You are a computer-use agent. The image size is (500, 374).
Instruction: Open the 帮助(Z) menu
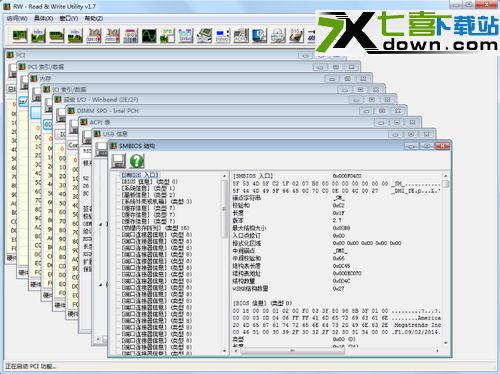click(x=94, y=18)
